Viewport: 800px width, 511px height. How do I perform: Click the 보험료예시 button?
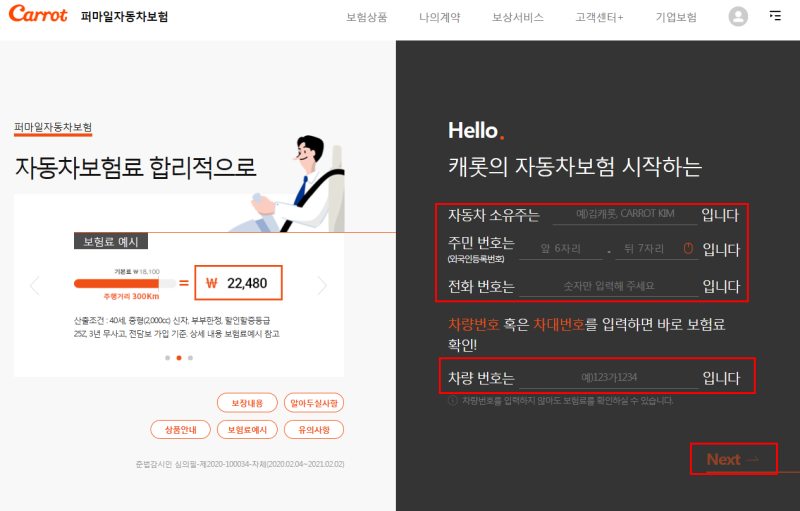coord(247,429)
